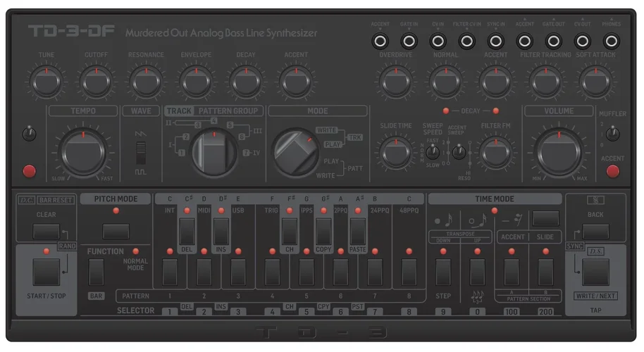Toggle the ACCENT SWEEP switch
644x352 pixels.
(x=459, y=152)
